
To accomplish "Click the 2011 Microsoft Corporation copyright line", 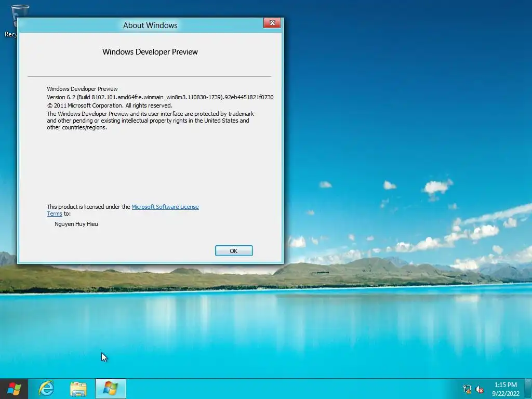I will pyautogui.click(x=110, y=105).
